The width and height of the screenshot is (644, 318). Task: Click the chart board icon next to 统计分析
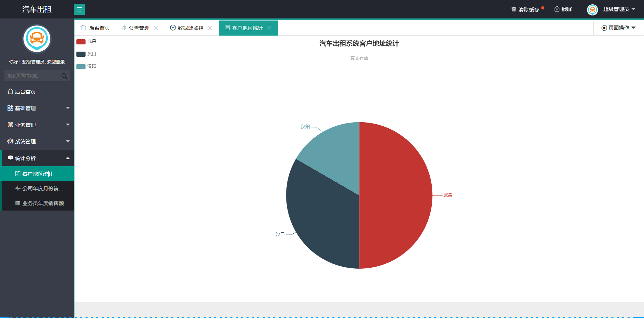pos(10,158)
